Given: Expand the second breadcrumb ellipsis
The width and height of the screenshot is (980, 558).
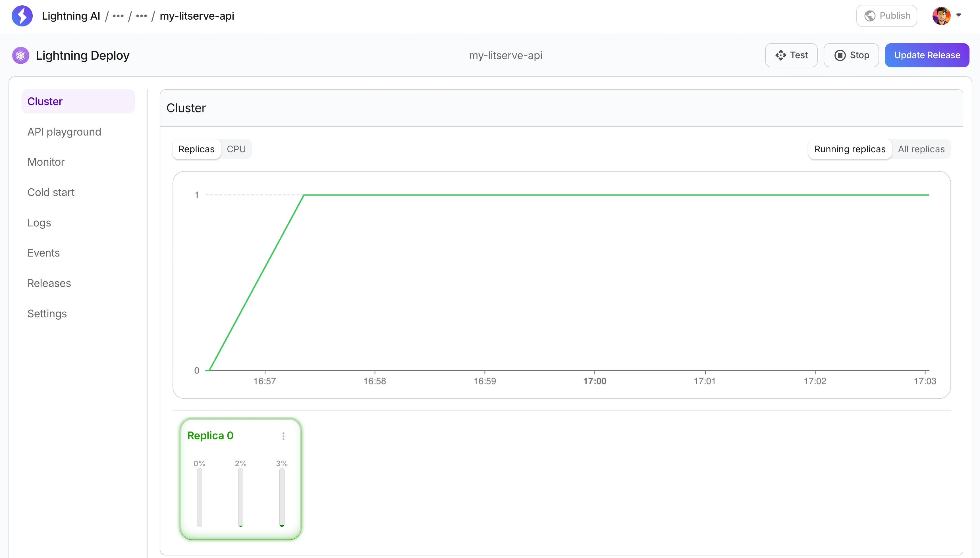Looking at the screenshot, I should point(142,16).
